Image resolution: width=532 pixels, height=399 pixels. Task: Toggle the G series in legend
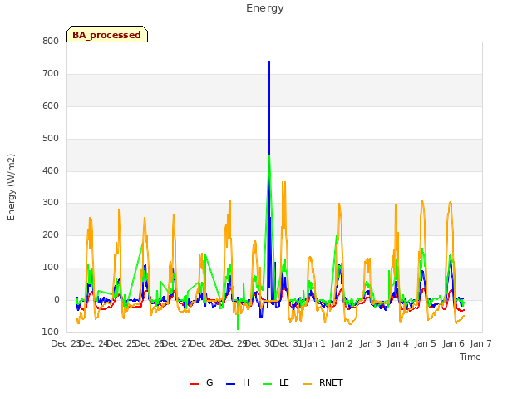tap(201, 382)
